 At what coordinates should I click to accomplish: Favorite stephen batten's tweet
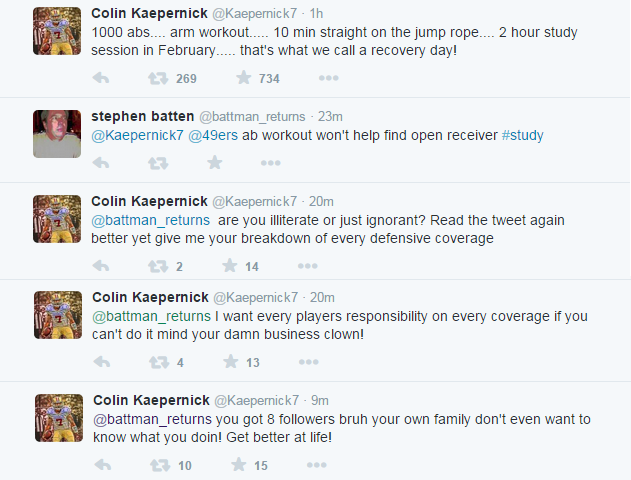point(214,163)
